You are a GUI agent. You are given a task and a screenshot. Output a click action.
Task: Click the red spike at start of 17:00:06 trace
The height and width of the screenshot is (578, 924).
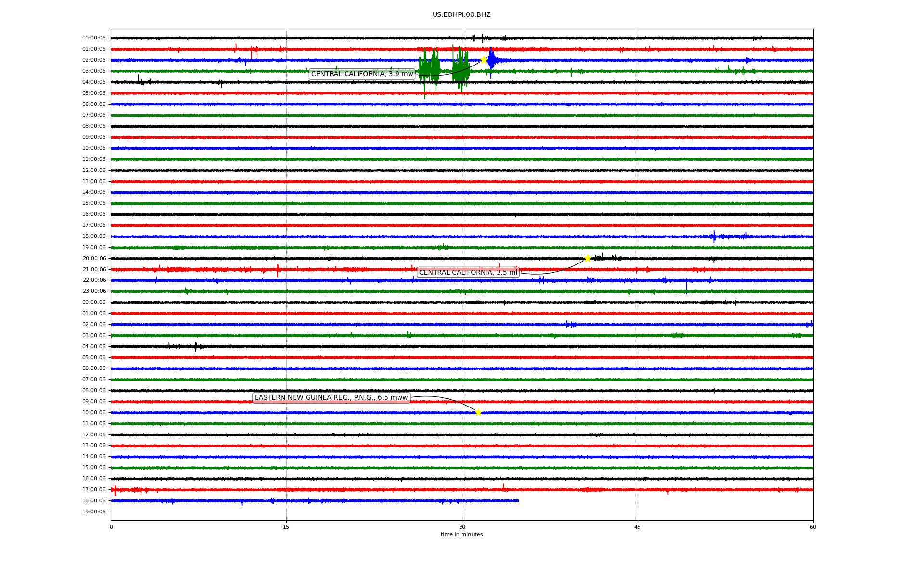[x=115, y=490]
